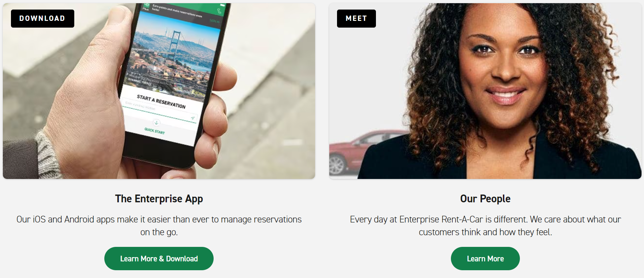Click the Learn More button under Our People
This screenshot has height=278, width=644.
tap(485, 259)
